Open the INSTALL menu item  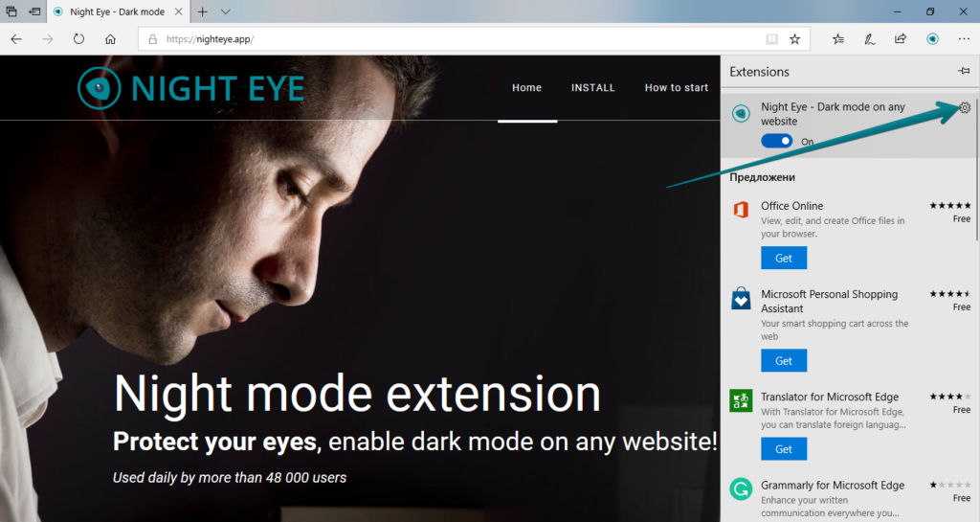click(x=593, y=87)
